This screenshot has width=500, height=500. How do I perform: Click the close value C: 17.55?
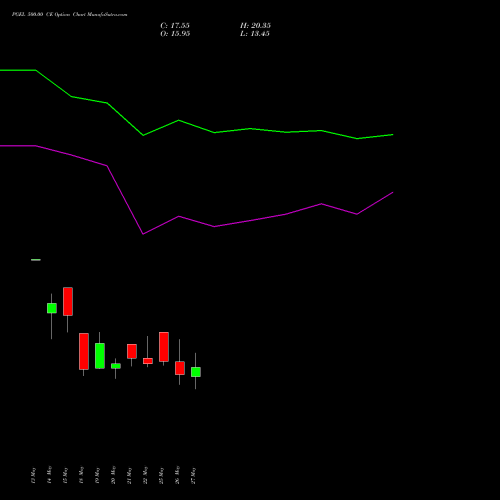(x=175, y=26)
